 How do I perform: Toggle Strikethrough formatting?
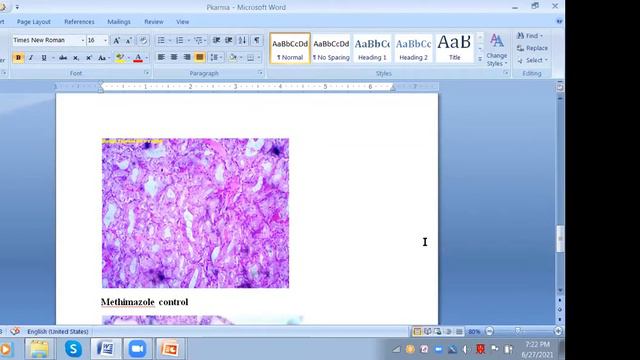pos(63,58)
